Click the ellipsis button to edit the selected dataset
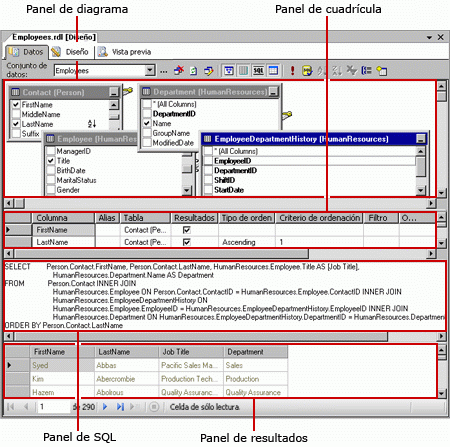The height and width of the screenshot is (447, 450). coord(163,71)
